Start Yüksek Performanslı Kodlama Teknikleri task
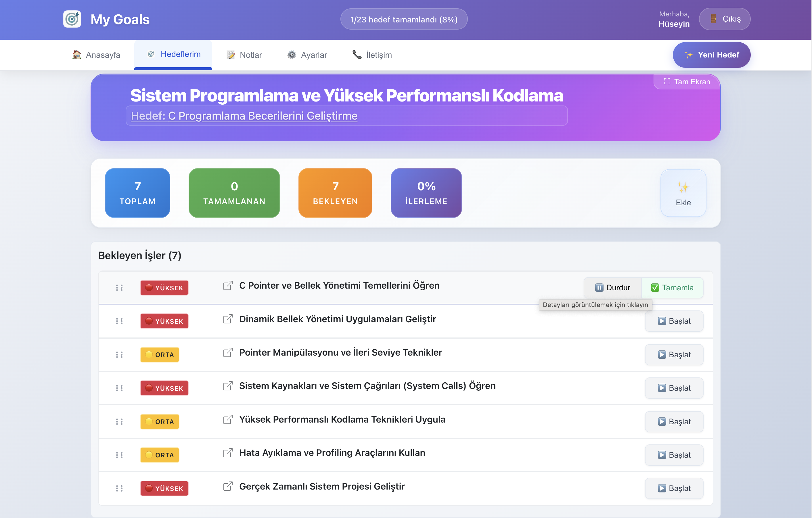812x518 pixels. click(x=674, y=421)
